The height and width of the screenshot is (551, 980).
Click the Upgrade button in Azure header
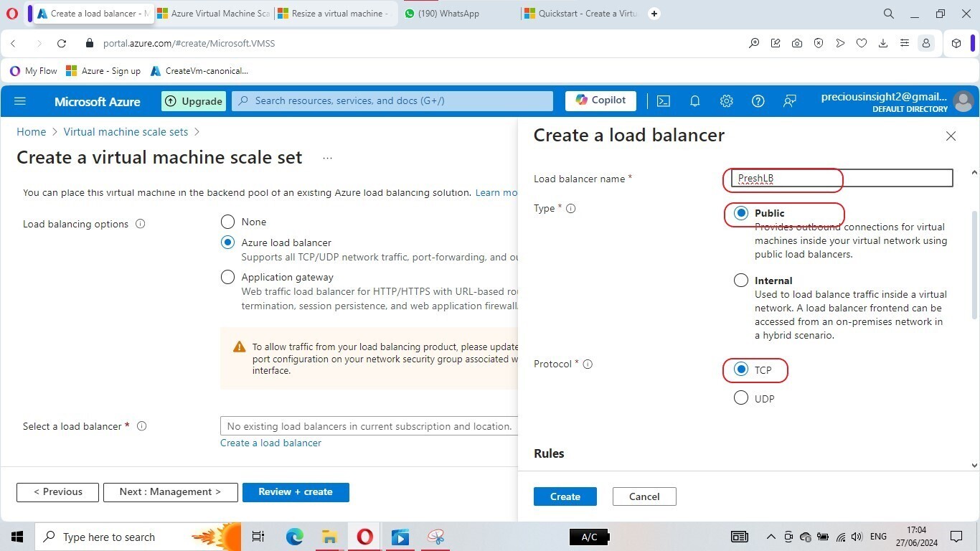(x=194, y=101)
